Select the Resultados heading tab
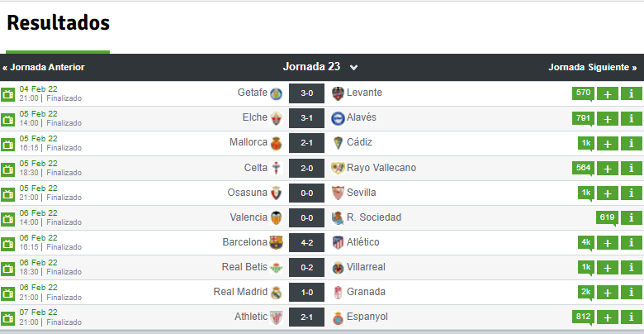 point(59,23)
